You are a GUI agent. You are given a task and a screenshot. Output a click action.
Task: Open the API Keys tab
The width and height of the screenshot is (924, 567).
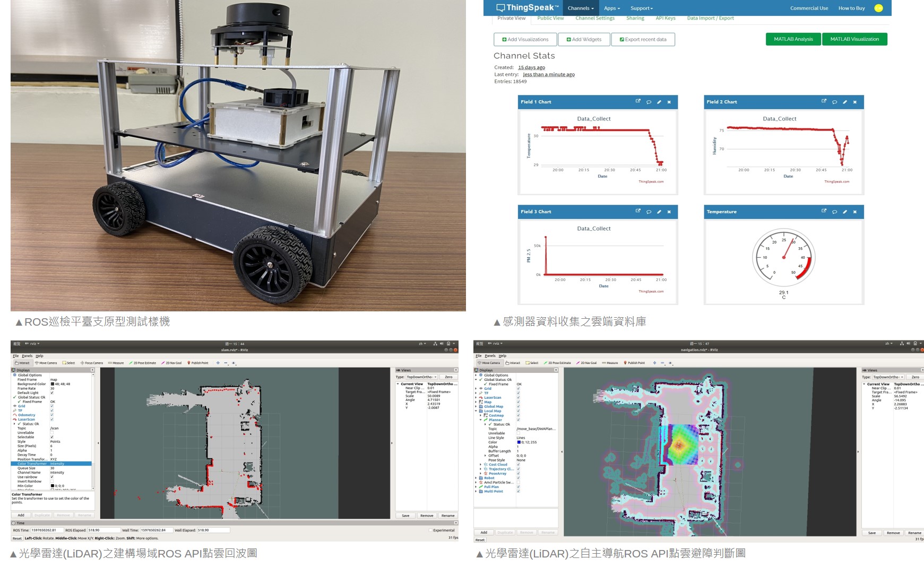click(665, 18)
